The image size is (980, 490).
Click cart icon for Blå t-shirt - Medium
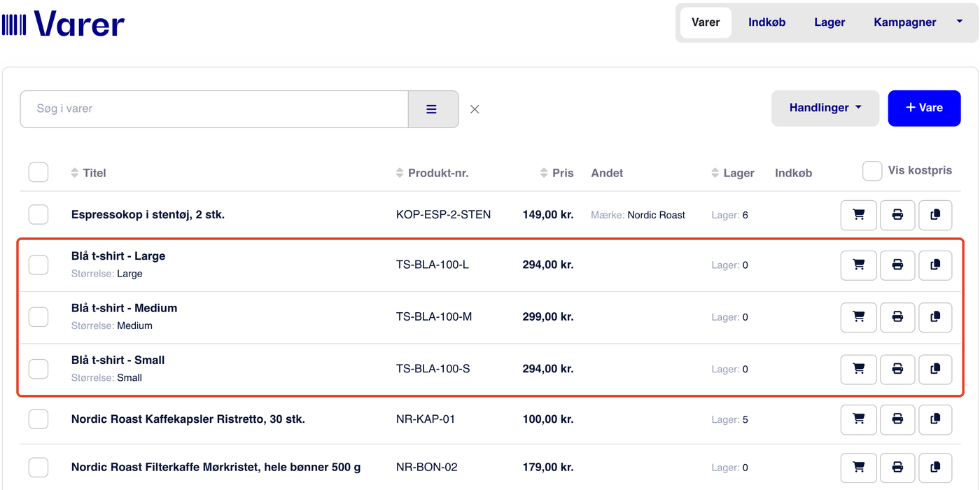click(859, 317)
